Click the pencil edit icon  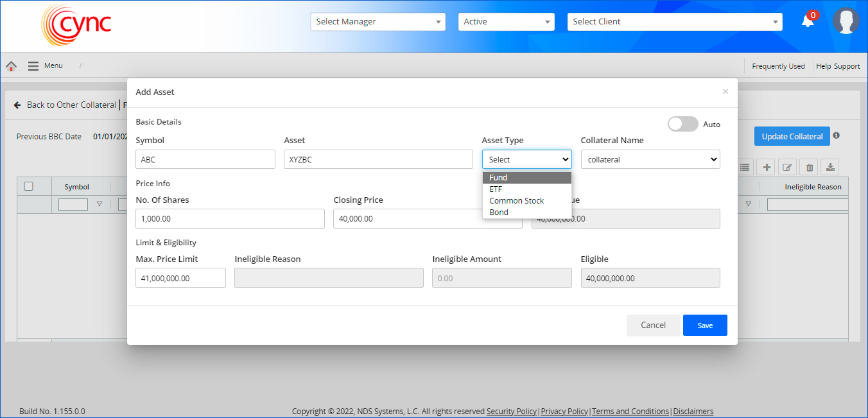[788, 168]
